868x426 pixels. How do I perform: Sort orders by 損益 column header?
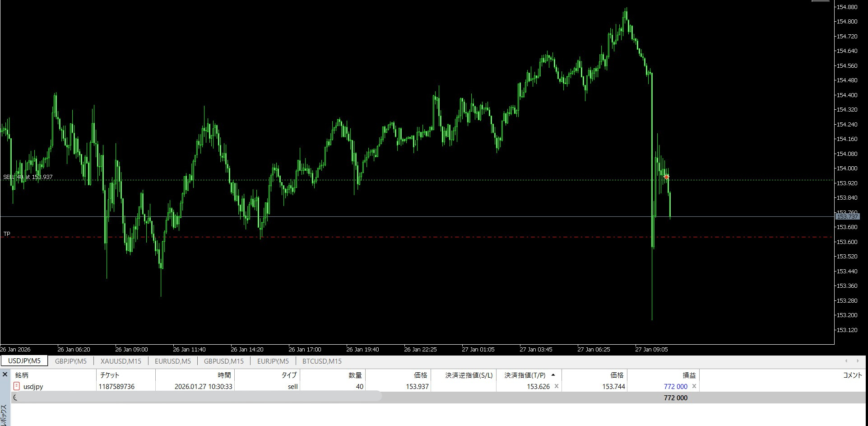689,375
